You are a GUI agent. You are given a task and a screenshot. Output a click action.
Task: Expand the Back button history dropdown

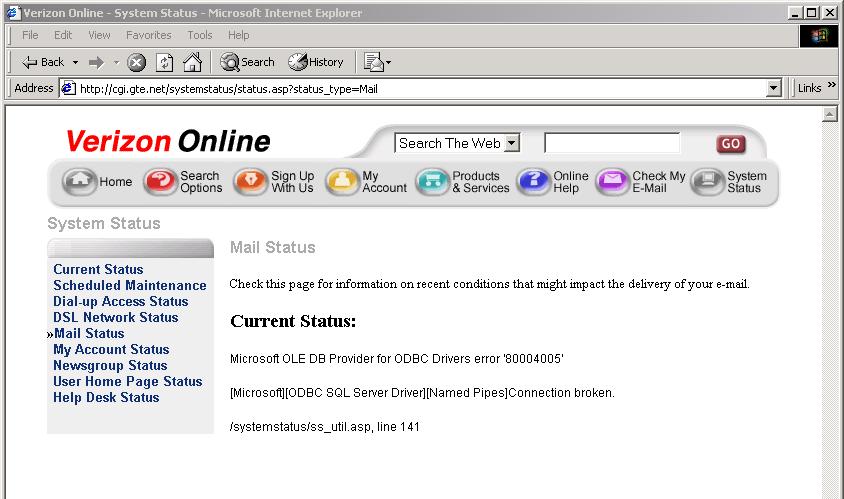[x=75, y=62]
